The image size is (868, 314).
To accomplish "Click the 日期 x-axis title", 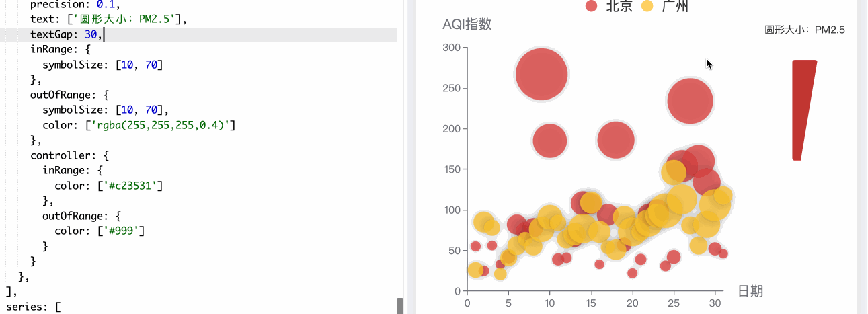I will (750, 291).
